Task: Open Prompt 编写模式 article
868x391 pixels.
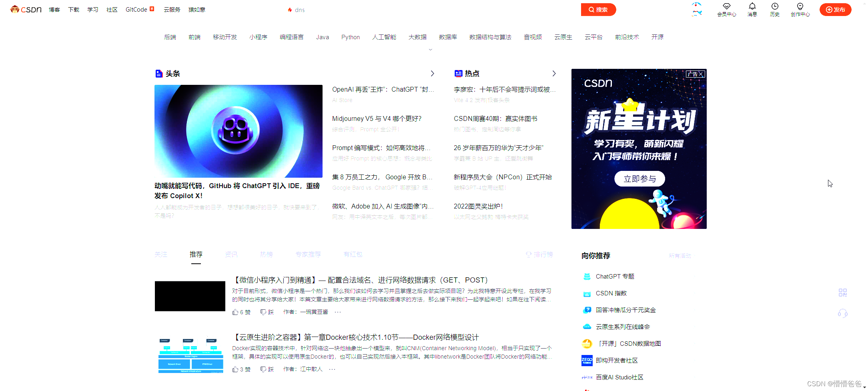Action: 381,148
